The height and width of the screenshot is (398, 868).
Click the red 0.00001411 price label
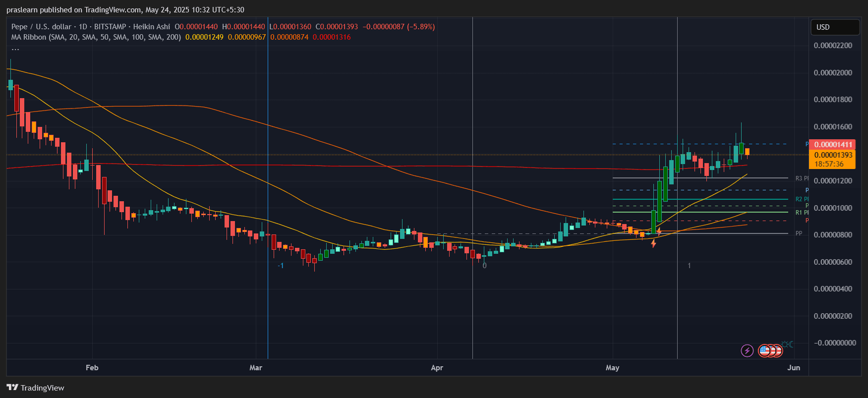click(x=832, y=144)
